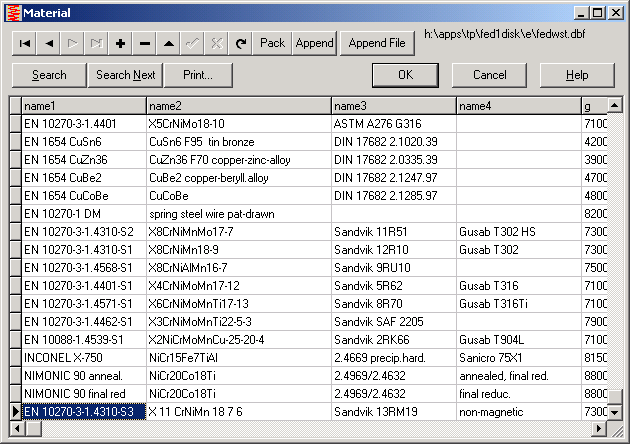The width and height of the screenshot is (630, 444).
Task: Click the up-triangle edit record icon
Action: 169,43
